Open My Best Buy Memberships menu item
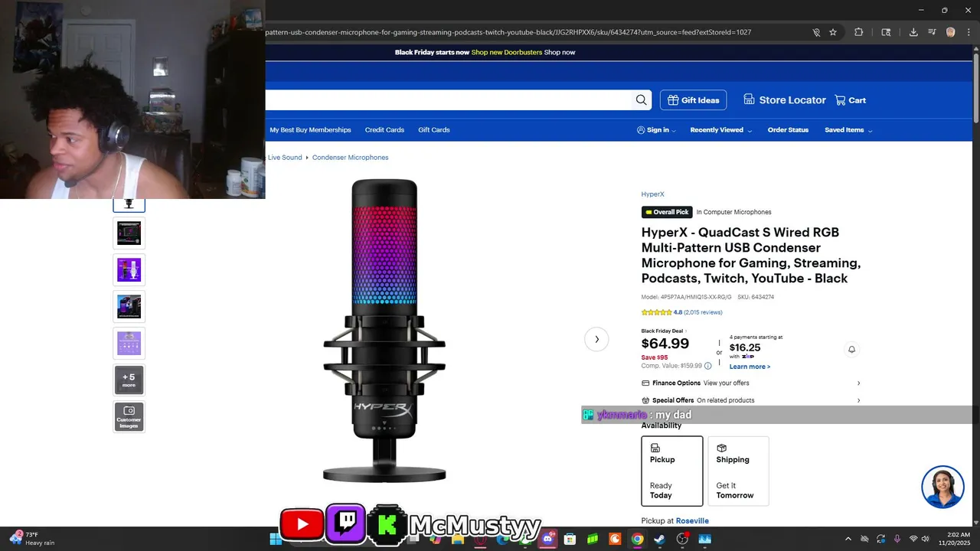Screen dimensions: 980x551 coord(310,130)
